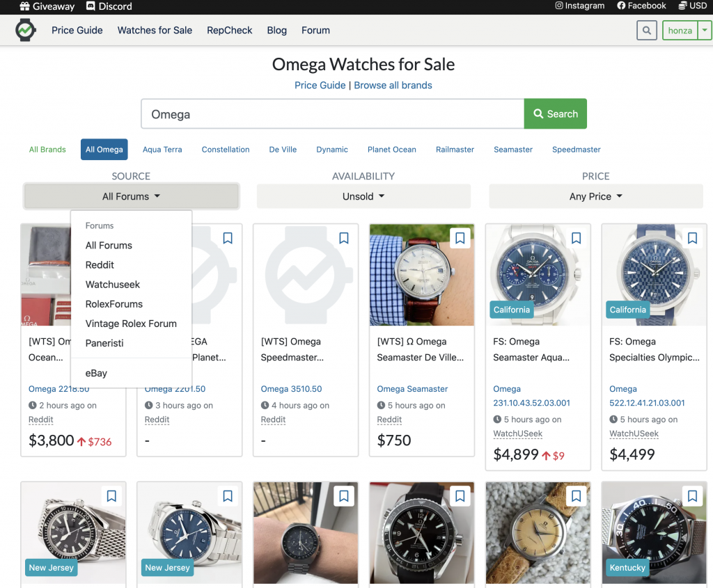Bookmark the Seamaster De Ville listing

pyautogui.click(x=460, y=238)
